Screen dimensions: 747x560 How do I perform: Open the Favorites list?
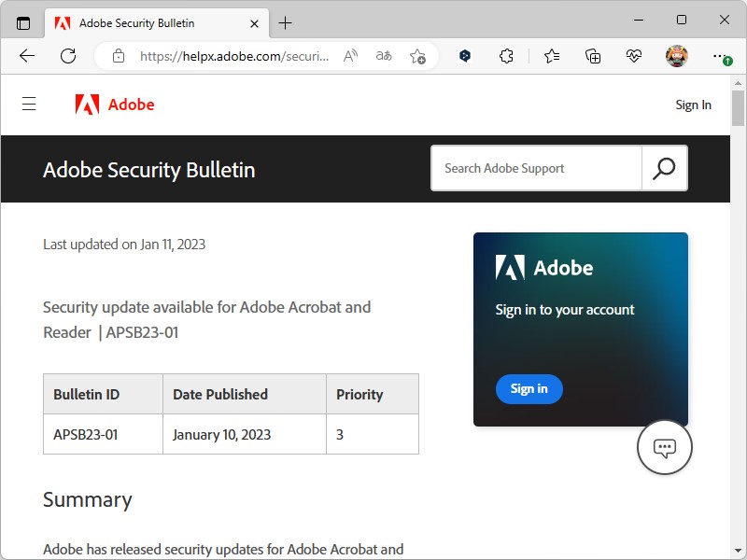(552, 56)
